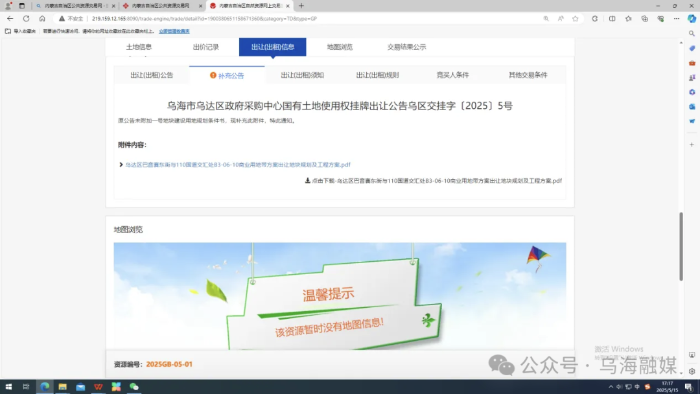This screenshot has height=394, width=700.
Task: Switch to the second browser tab
Action: pos(161,6)
